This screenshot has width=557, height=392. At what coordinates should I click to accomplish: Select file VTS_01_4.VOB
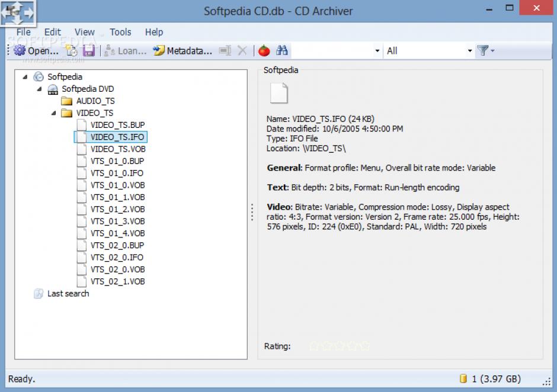(117, 234)
